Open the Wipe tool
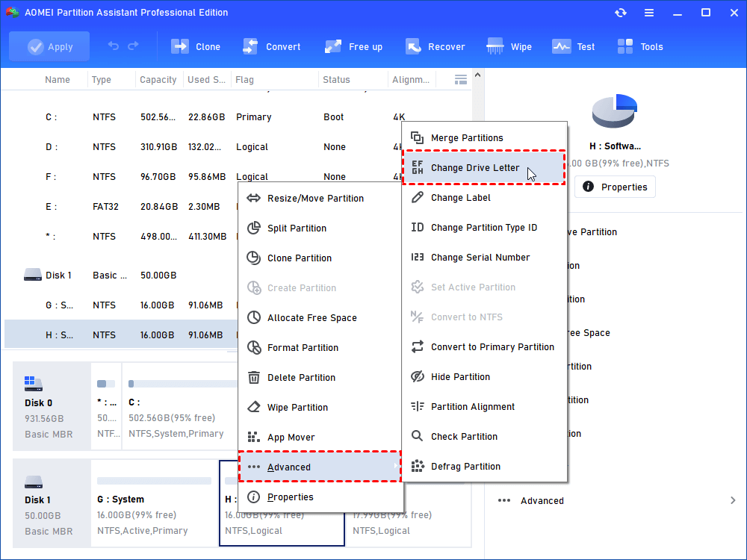The width and height of the screenshot is (747, 560). pos(509,46)
